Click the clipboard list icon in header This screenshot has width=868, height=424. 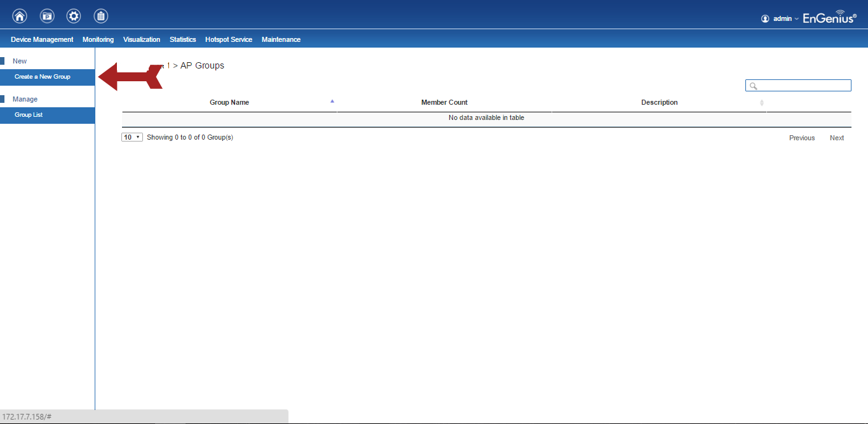pyautogui.click(x=100, y=16)
